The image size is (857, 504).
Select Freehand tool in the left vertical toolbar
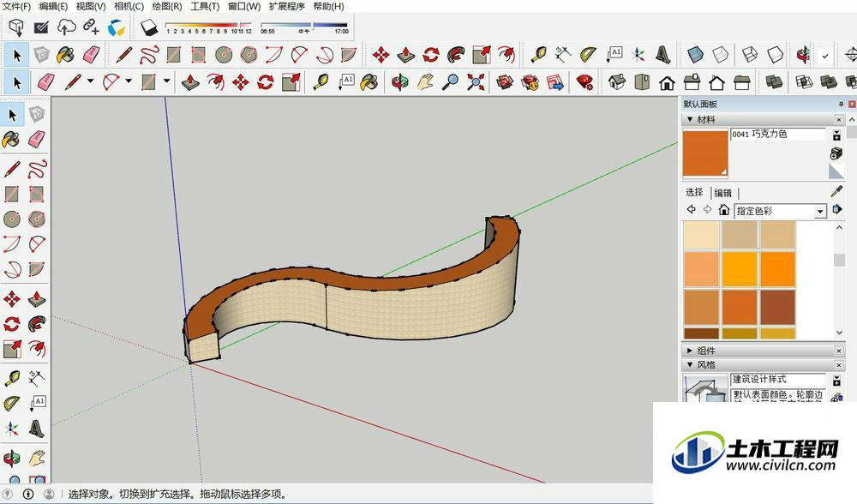37,170
